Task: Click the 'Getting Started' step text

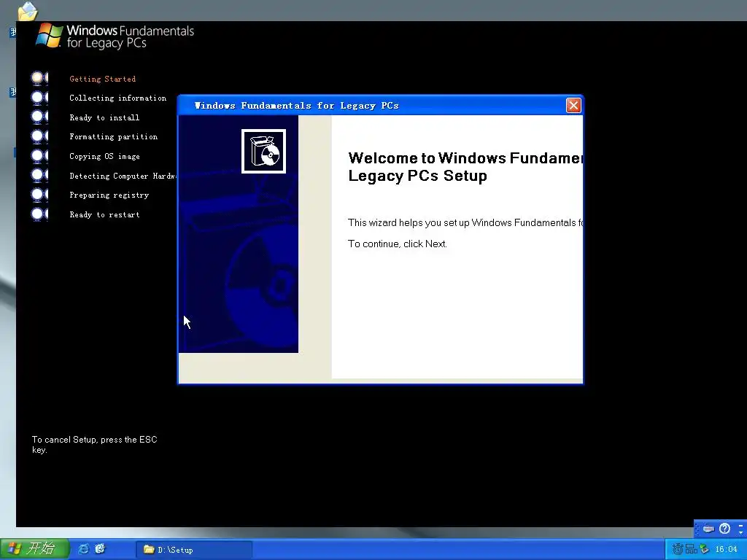Action: (x=102, y=79)
